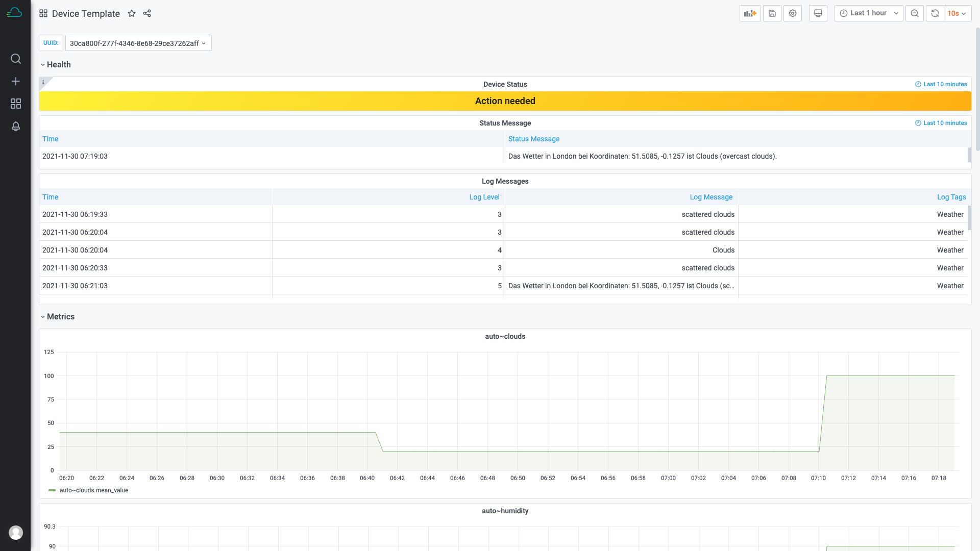This screenshot has width=980, height=551.
Task: Open the UUID variable dropdown
Action: (138, 43)
